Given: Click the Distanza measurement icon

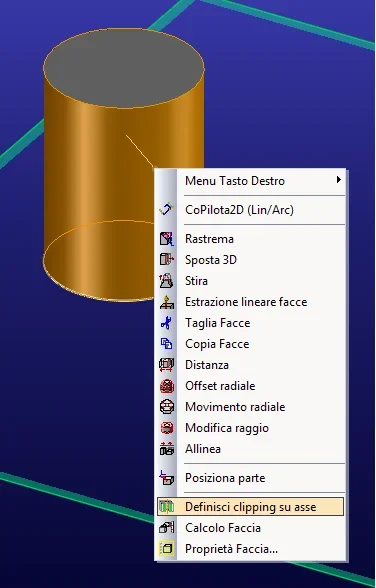Looking at the screenshot, I should (x=167, y=365).
